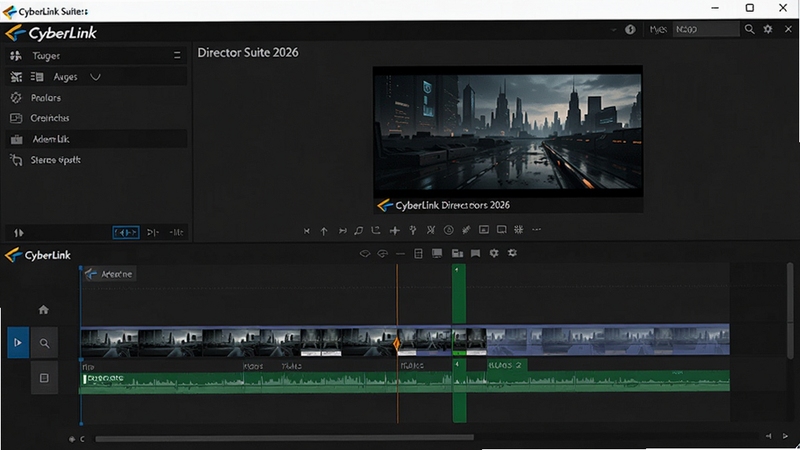Click the small circle icon at bottom left
Image resolution: width=800 pixels, height=450 pixels.
(x=72, y=439)
